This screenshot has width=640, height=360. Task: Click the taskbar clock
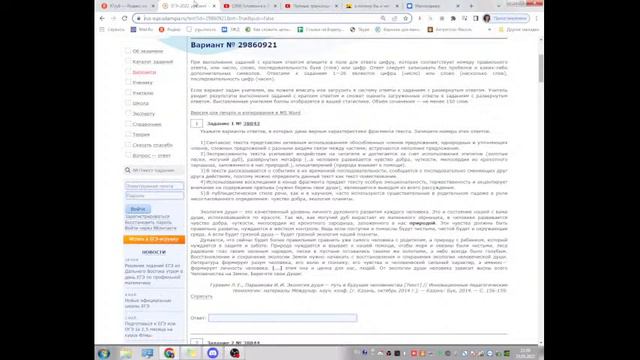click(525, 353)
